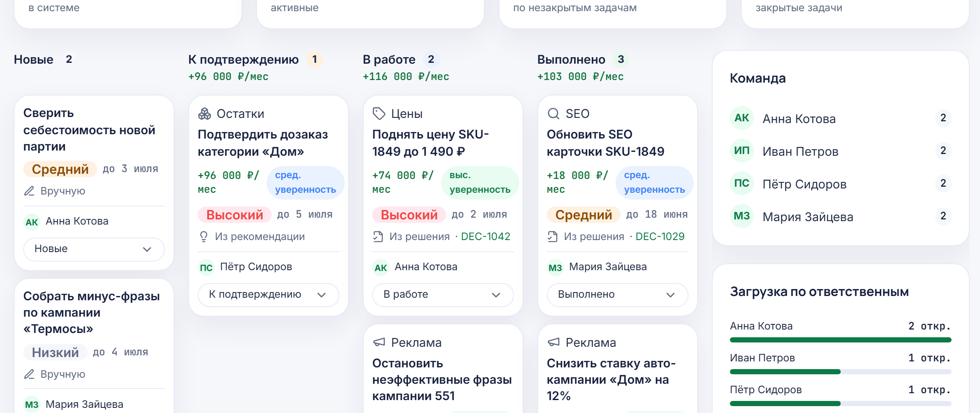Click document icon next to Из решения DEC-1029

pos(553,237)
